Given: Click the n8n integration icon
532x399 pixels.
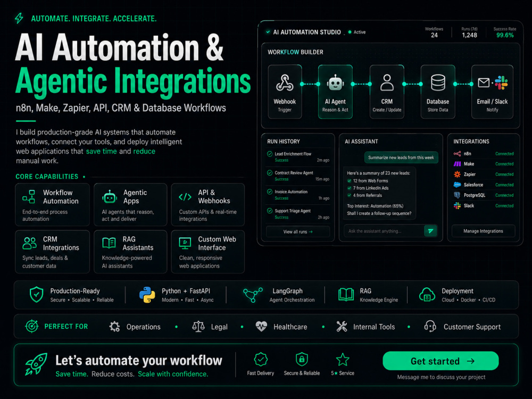Looking at the screenshot, I should click(457, 154).
